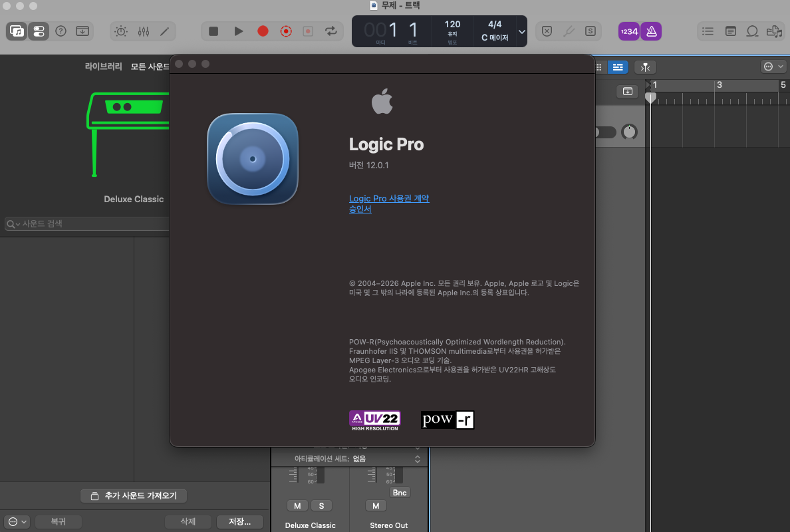Toggle the 1234 count-in button

pos(628,31)
